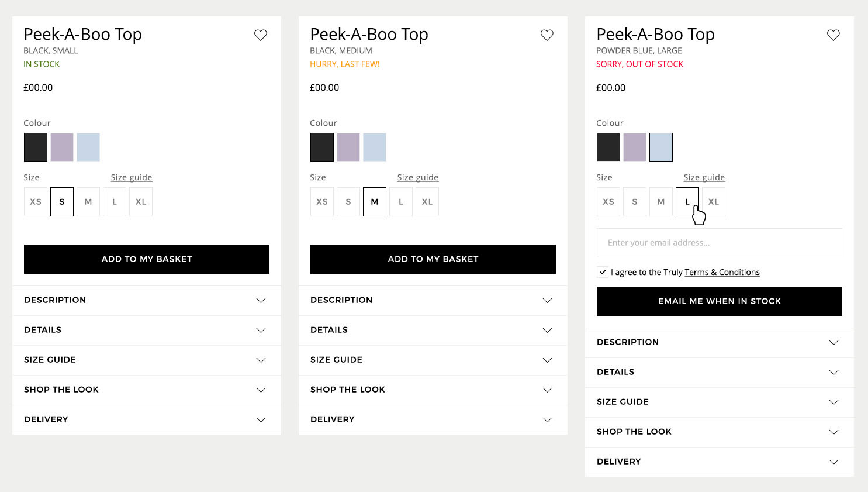The width and height of the screenshot is (868, 492).
Task: Open the Terms & Conditions link
Action: (x=722, y=272)
